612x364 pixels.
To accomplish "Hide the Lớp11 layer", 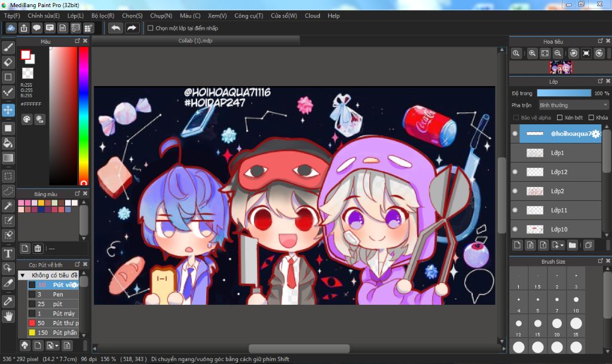I will 515,210.
